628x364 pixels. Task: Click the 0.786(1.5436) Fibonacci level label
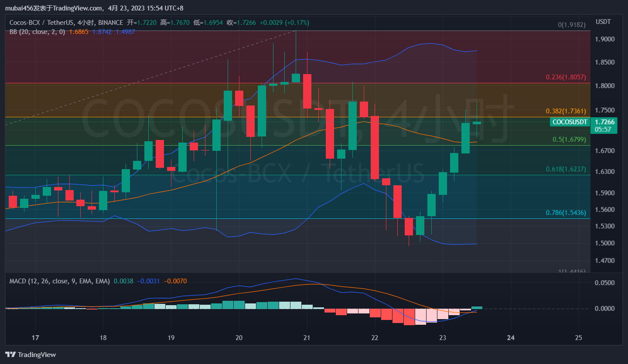coord(566,213)
